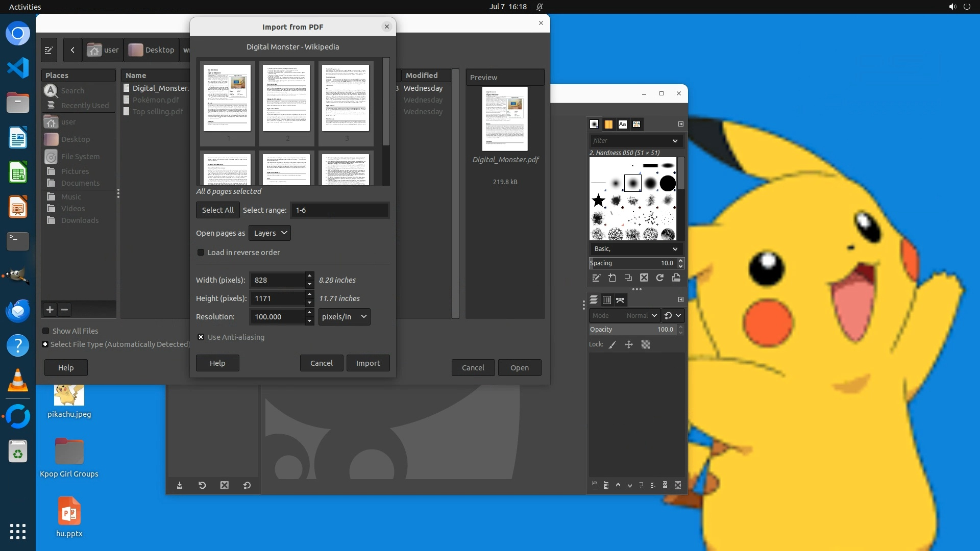Disable Use Anti-aliasing checkbox
Image resolution: width=980 pixels, height=551 pixels.
pos(201,337)
